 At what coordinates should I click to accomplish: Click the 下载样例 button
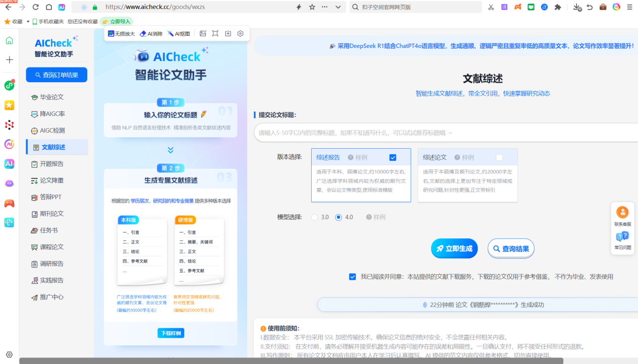170,333
